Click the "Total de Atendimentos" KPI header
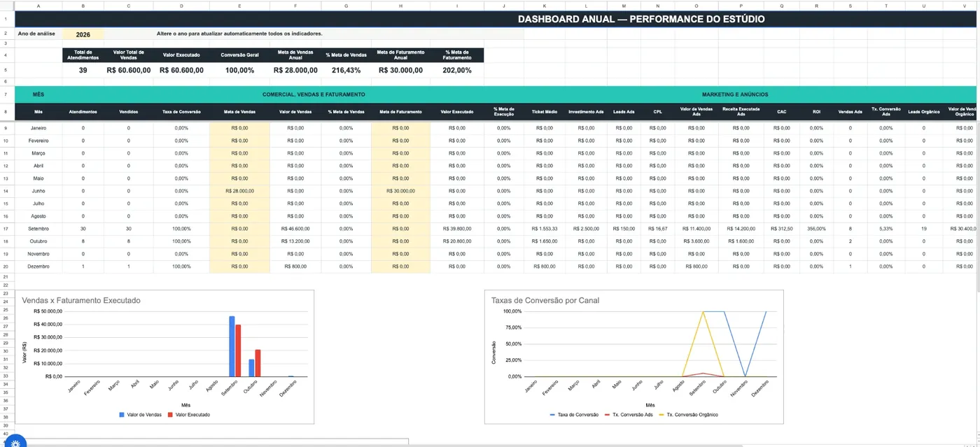980x447 pixels. pos(83,55)
